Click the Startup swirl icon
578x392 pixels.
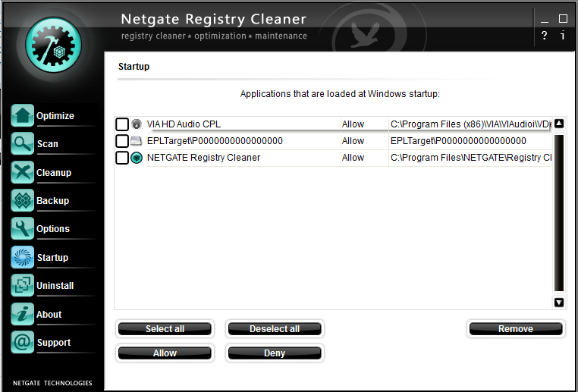pos(22,257)
